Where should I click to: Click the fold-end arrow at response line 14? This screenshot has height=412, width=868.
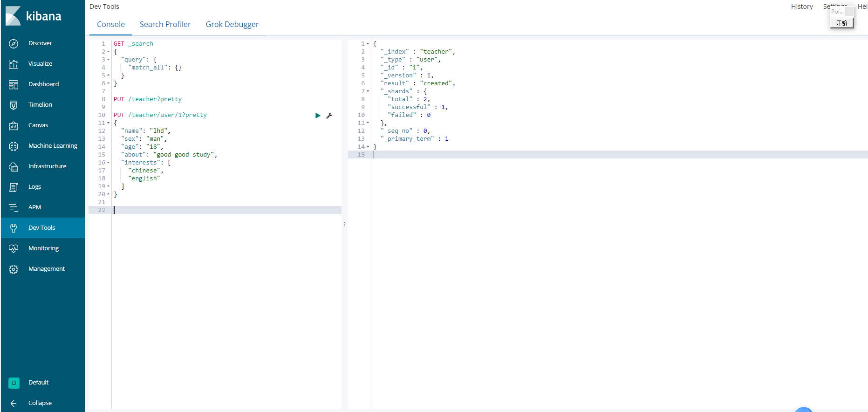pos(368,147)
